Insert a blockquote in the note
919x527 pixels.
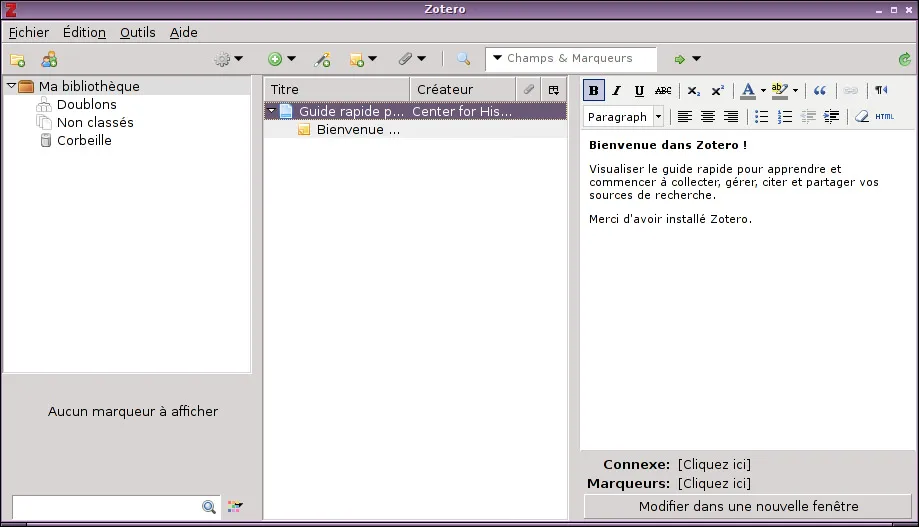pyautogui.click(x=820, y=91)
